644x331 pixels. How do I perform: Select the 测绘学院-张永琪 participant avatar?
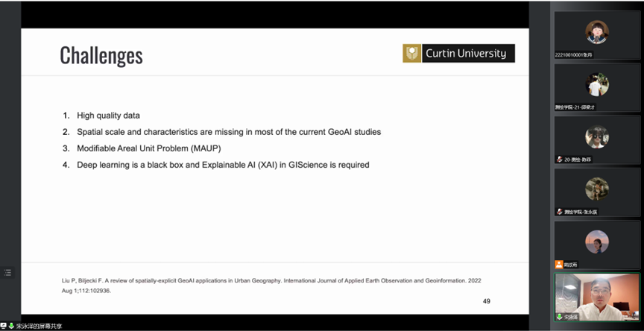pyautogui.click(x=596, y=189)
